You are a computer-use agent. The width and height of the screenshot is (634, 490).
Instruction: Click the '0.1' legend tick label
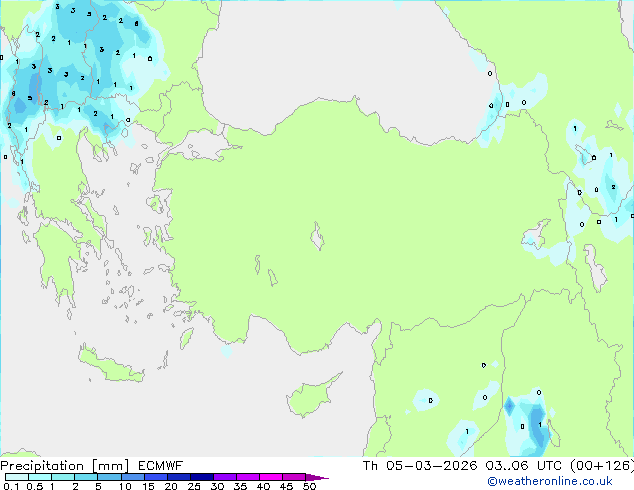tap(11, 486)
